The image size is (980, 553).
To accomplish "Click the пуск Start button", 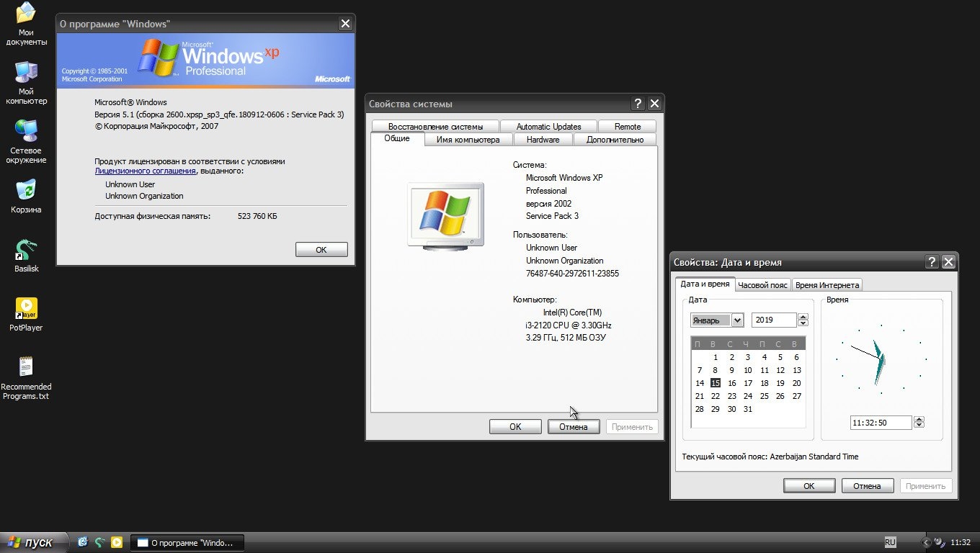I will [32, 542].
